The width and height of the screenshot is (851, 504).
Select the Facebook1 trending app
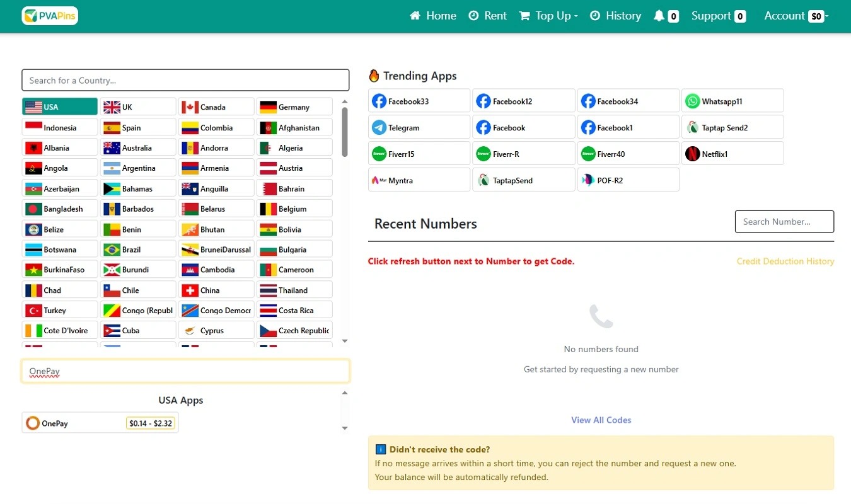628,127
